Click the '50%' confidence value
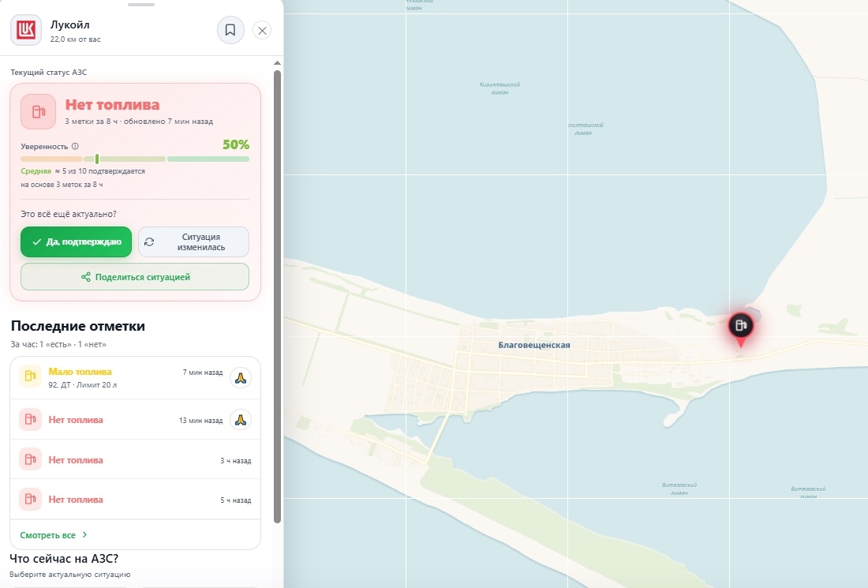The width and height of the screenshot is (868, 588). tap(236, 144)
